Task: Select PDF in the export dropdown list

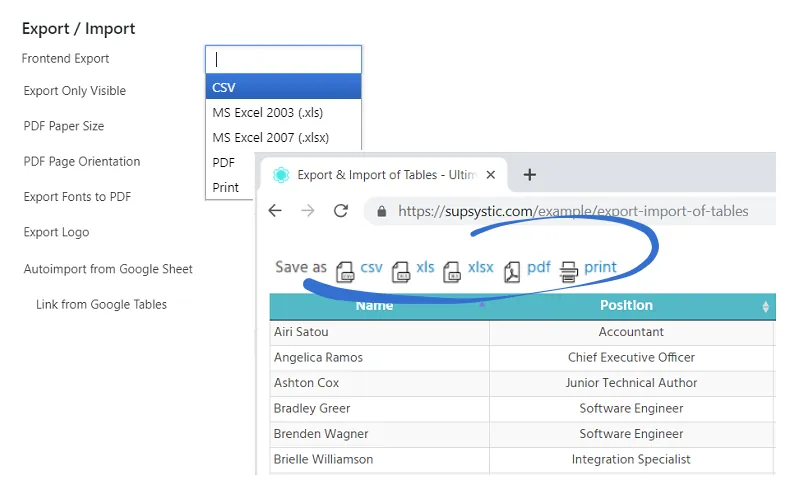Action: click(223, 162)
